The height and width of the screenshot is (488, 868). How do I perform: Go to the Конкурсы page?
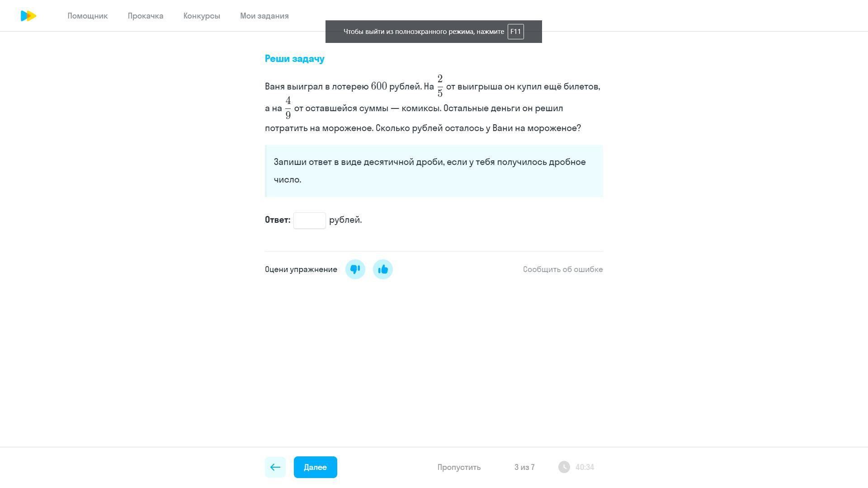coord(202,16)
